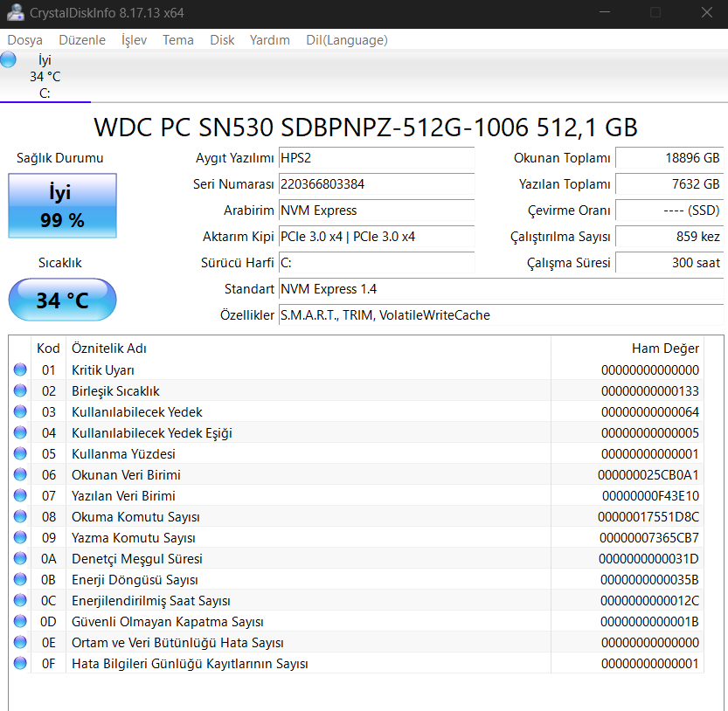
Task: Click raw value 0000000000012C
Action: coord(649,601)
